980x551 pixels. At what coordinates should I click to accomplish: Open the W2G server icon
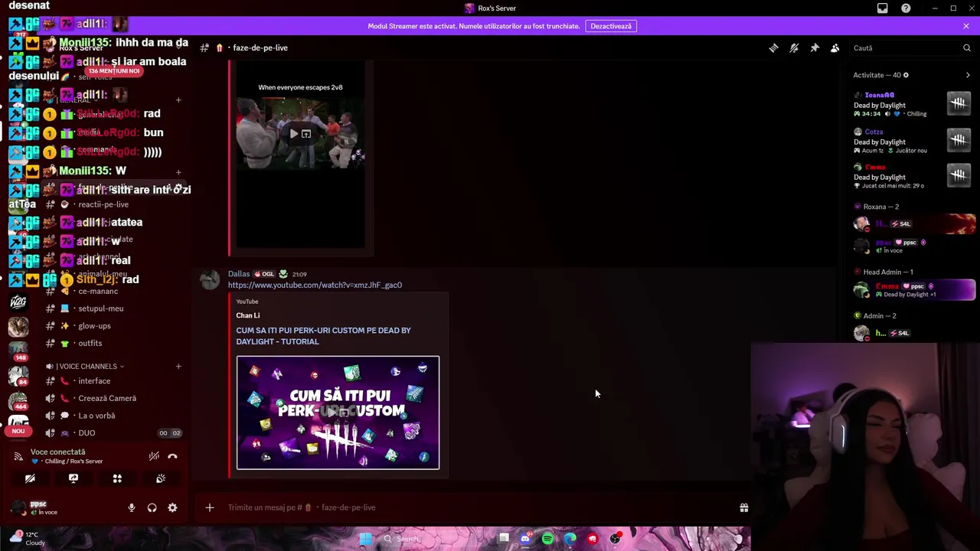click(x=18, y=302)
